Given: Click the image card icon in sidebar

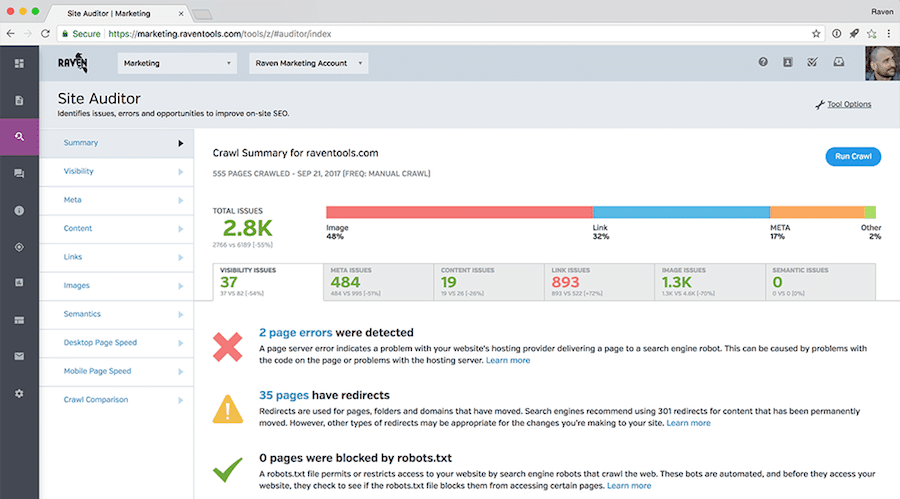Looking at the screenshot, I should [x=19, y=283].
